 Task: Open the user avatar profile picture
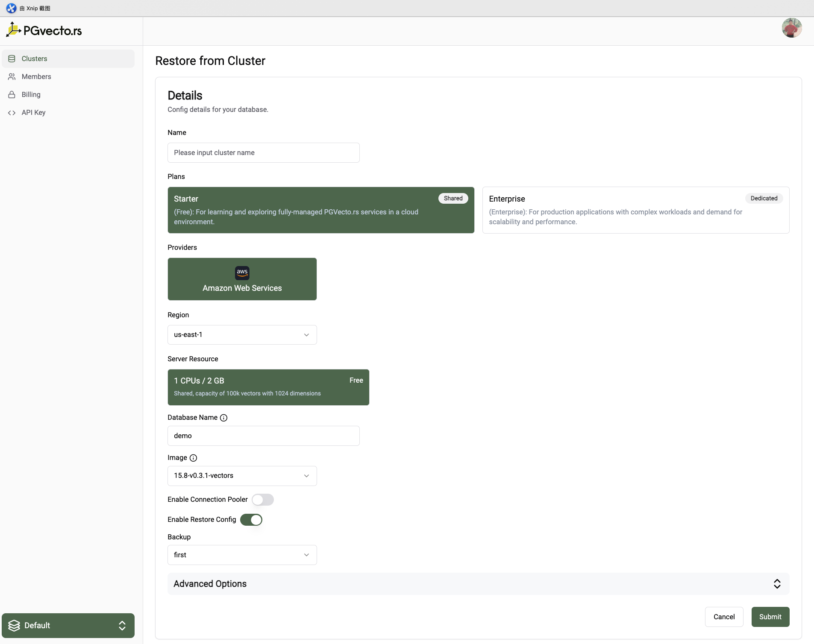[791, 28]
